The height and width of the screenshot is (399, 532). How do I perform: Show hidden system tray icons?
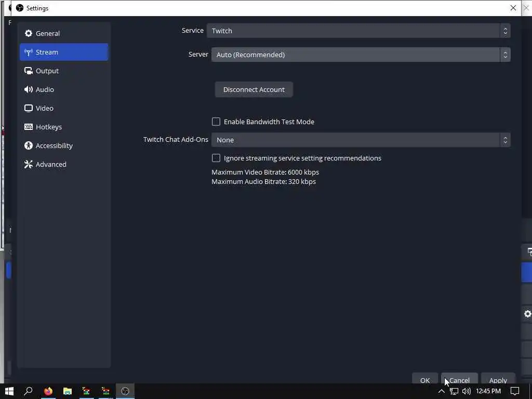(x=441, y=391)
